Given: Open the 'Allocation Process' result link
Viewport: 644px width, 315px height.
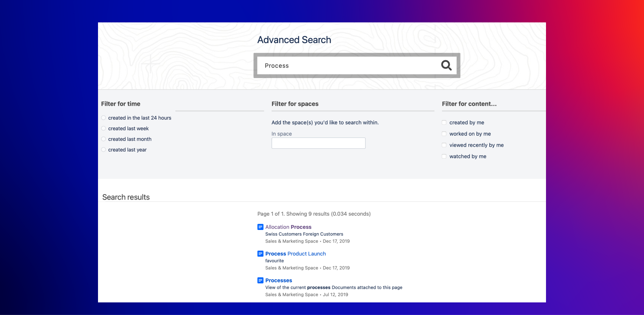Looking at the screenshot, I should pyautogui.click(x=288, y=227).
